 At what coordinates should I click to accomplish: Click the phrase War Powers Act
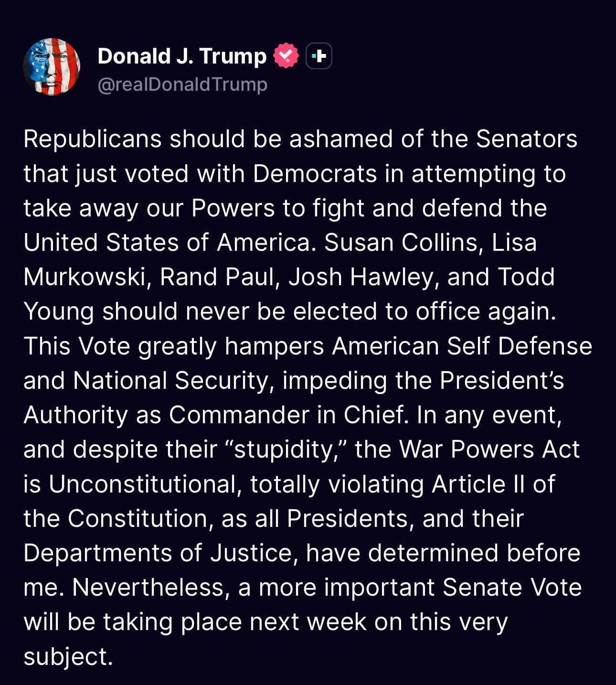[x=489, y=450]
